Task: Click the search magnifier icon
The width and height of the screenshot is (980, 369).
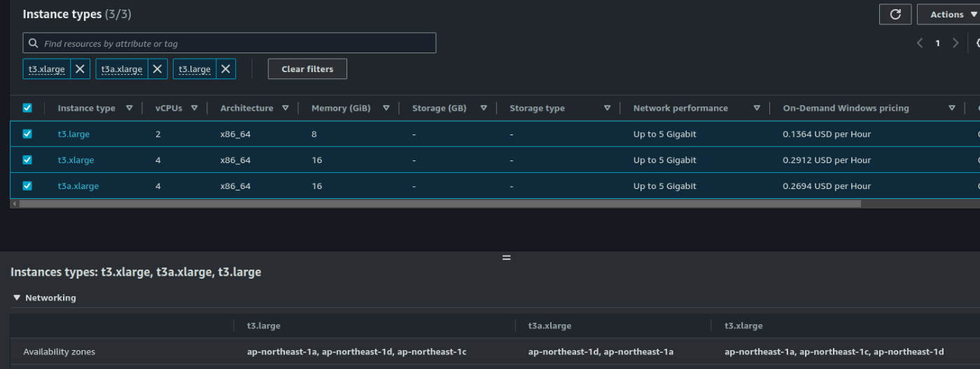Action: point(34,43)
